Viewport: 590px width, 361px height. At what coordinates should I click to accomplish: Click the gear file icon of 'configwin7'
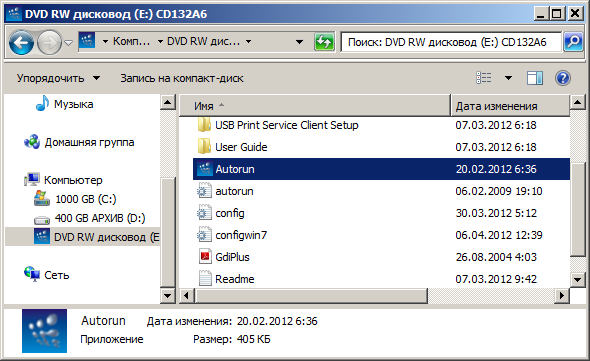coord(204,235)
